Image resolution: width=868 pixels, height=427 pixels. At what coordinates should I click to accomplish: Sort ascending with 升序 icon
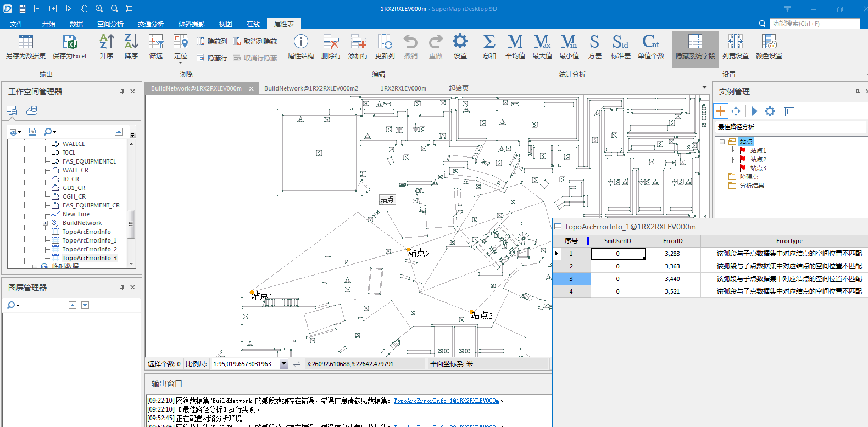point(107,47)
